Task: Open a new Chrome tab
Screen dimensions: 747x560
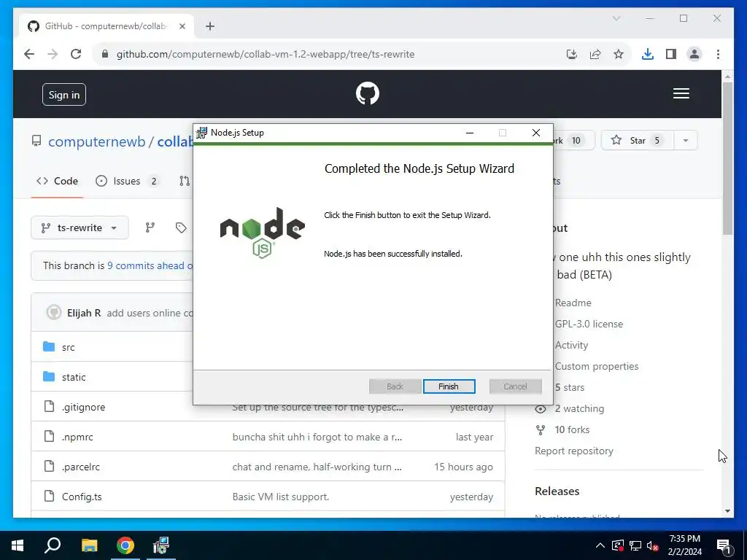Action: point(210,26)
